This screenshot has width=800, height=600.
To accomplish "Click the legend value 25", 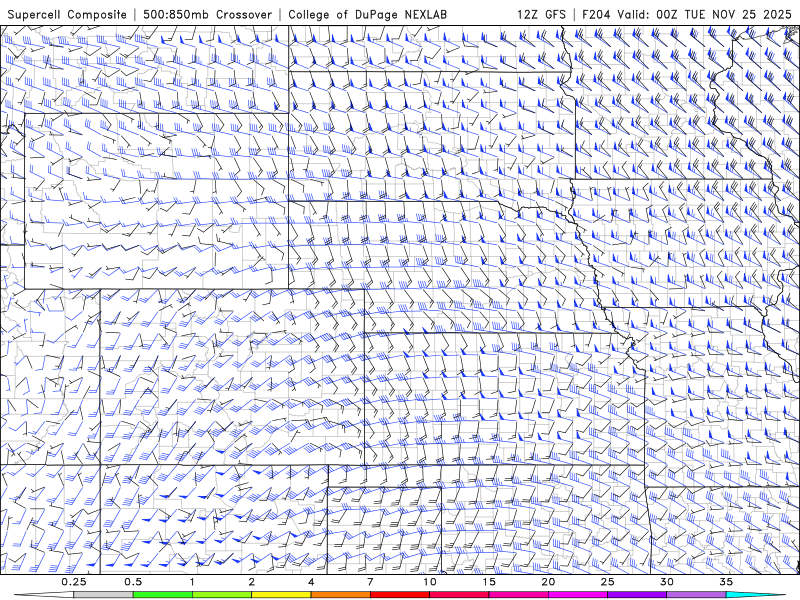I will click(x=607, y=582).
